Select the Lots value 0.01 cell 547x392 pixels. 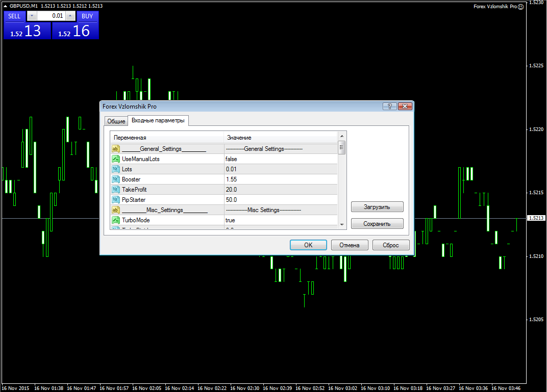tap(281, 169)
